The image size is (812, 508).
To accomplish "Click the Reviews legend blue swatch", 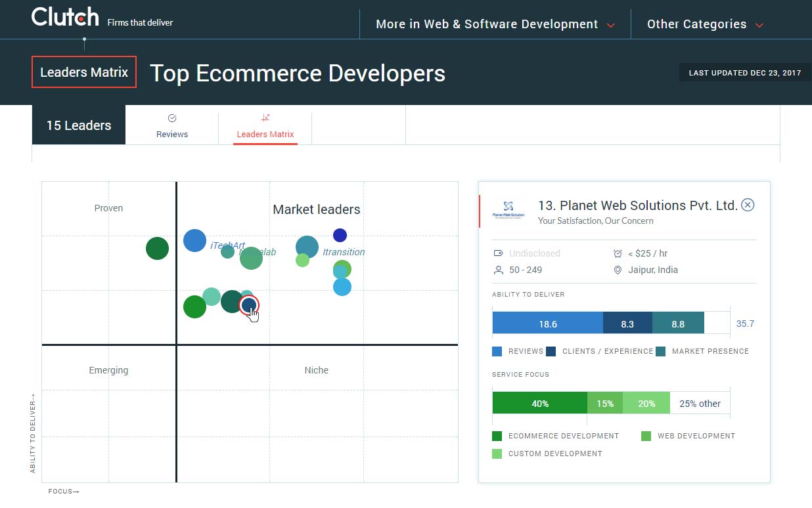I will pos(497,351).
